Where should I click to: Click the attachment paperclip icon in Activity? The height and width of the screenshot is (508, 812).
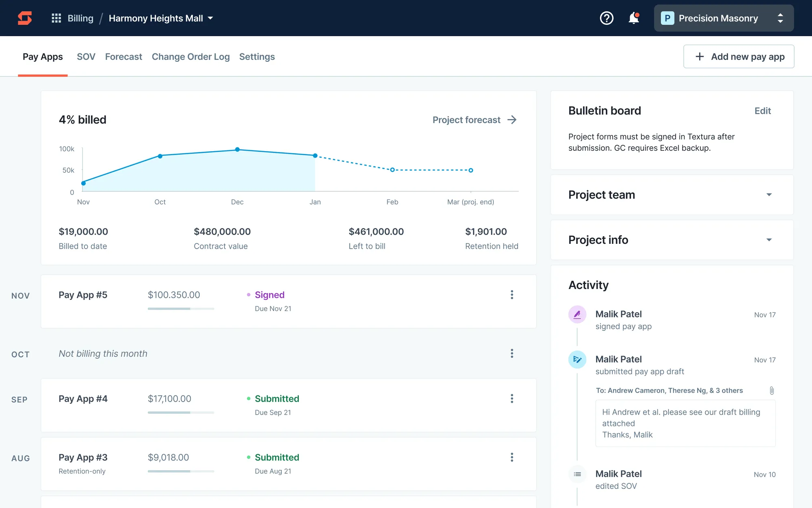771,391
